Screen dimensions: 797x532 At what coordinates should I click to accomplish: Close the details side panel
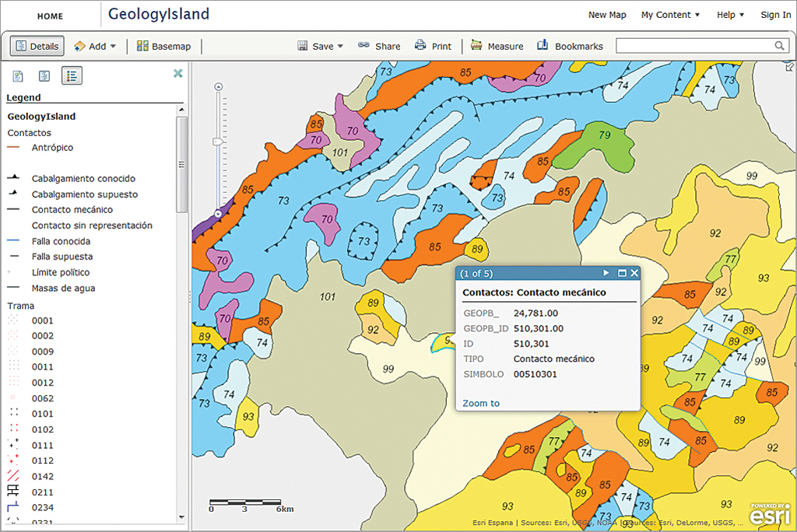coord(178,73)
